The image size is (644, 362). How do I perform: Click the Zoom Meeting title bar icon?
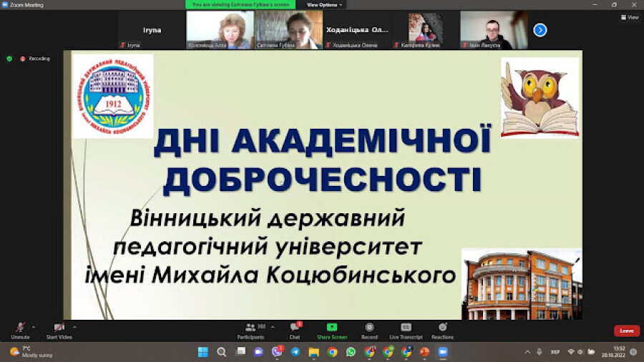[5, 5]
